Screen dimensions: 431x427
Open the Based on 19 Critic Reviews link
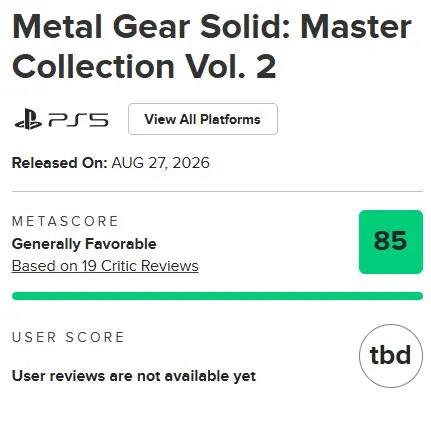[x=105, y=266]
